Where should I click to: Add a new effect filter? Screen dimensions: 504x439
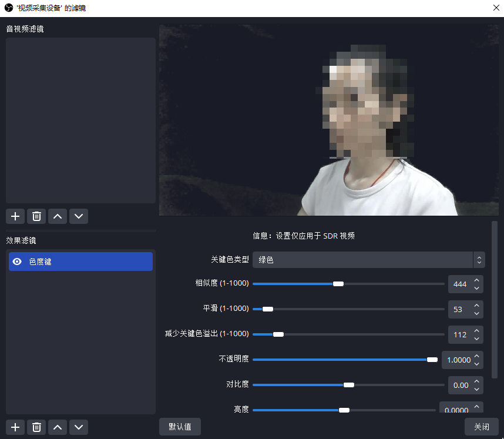pyautogui.click(x=15, y=427)
